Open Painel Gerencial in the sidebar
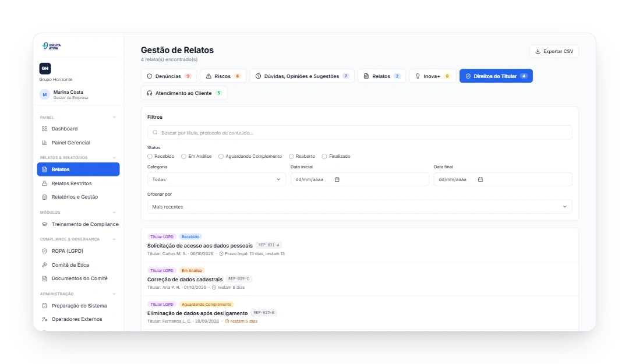The width and height of the screenshot is (629, 364). (78, 143)
